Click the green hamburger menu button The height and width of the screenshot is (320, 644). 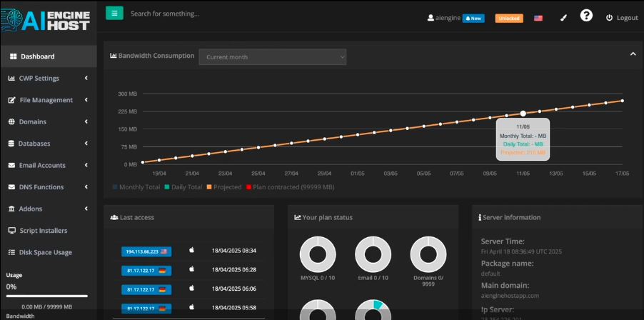[x=114, y=13]
